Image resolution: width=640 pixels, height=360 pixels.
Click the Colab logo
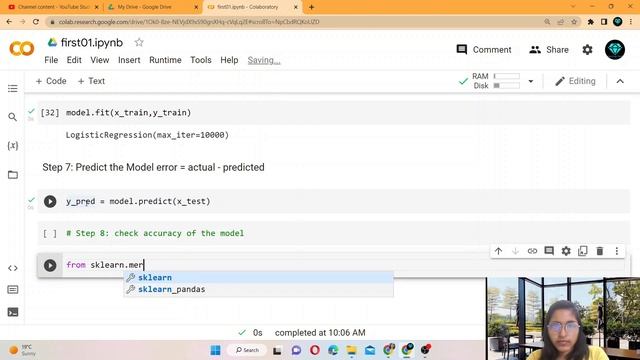coord(22,49)
